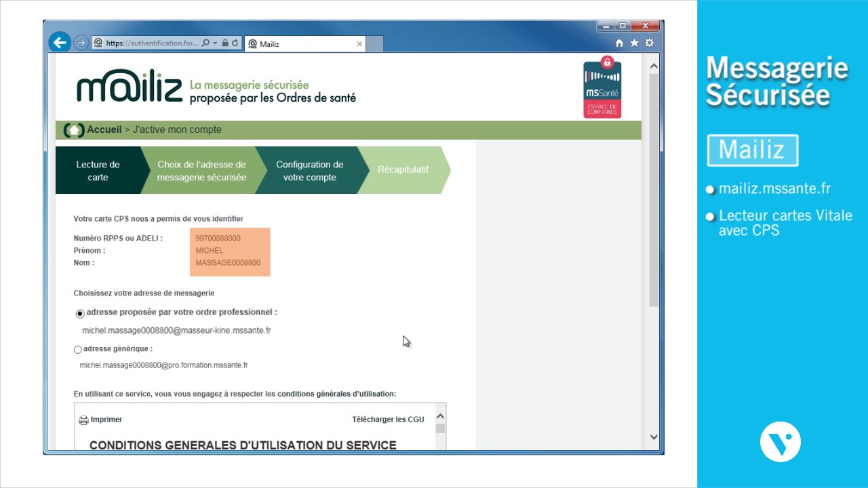Go back with the browser back arrow
This screenshot has height=488, width=868.
click(x=60, y=43)
